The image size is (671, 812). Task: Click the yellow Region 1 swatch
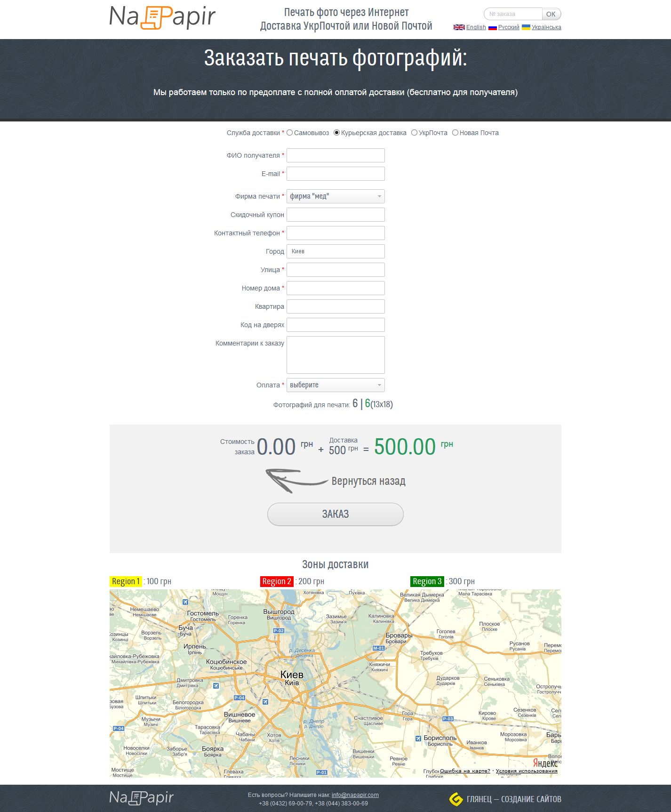[126, 581]
